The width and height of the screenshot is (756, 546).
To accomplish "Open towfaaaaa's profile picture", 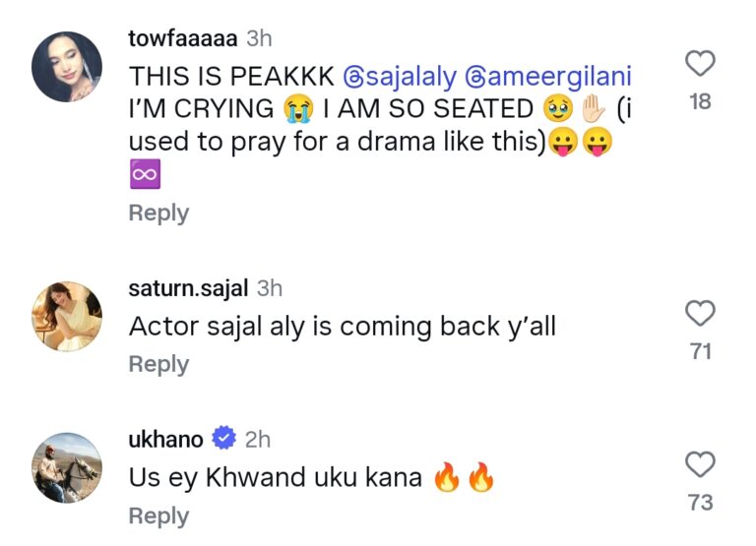I will (x=67, y=66).
